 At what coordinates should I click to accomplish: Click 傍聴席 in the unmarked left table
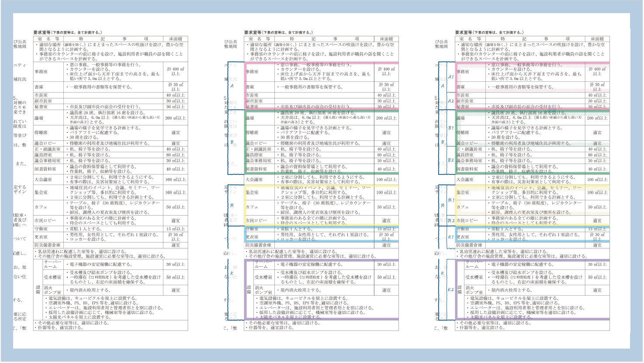point(41,133)
